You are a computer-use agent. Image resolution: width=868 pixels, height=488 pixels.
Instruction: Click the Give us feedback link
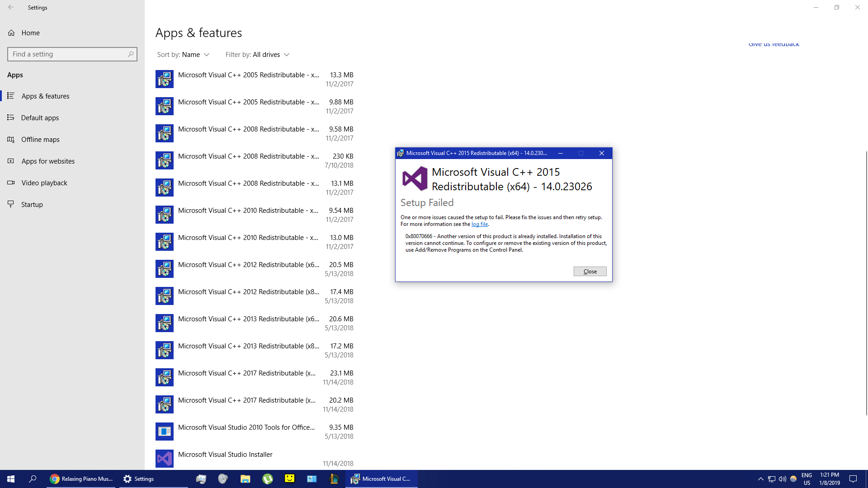pyautogui.click(x=774, y=44)
